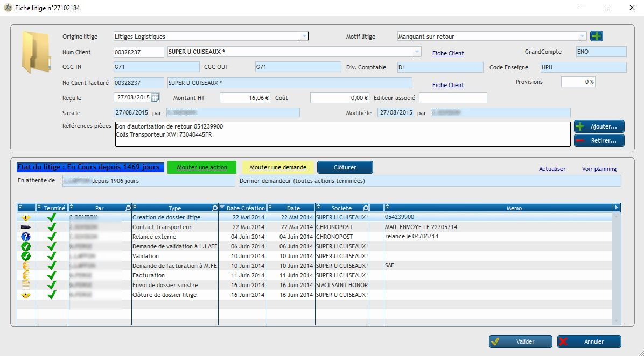Click the Annuler button
The image size is (644, 356).
pos(589,341)
